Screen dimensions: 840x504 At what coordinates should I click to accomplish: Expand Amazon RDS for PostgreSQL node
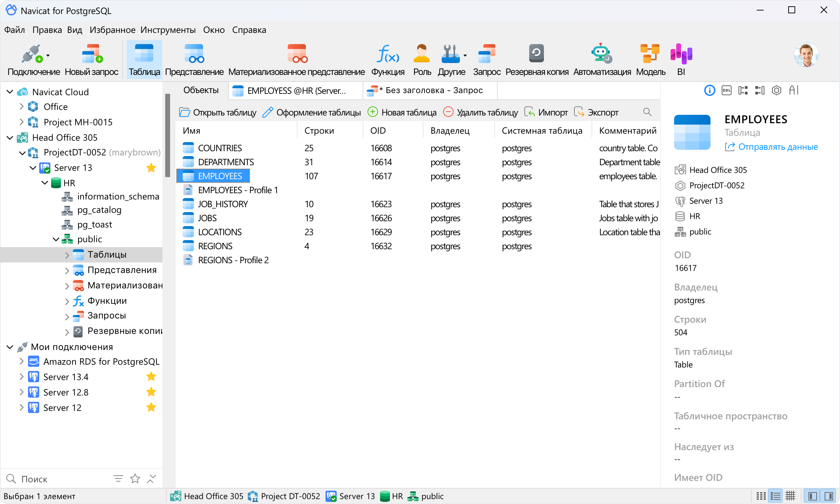tap(21, 361)
